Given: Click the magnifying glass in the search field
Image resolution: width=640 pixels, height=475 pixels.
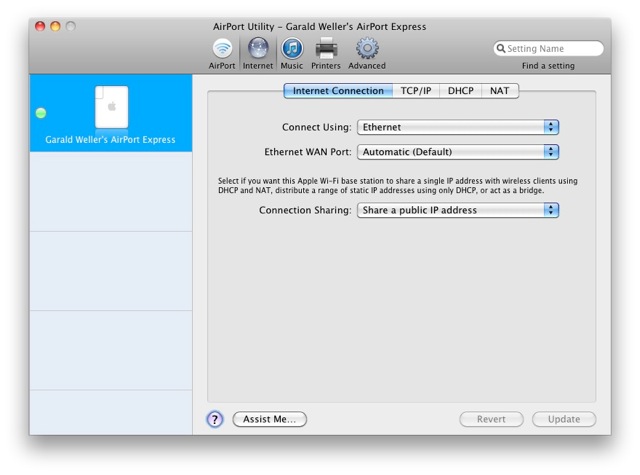Looking at the screenshot, I should click(x=500, y=48).
